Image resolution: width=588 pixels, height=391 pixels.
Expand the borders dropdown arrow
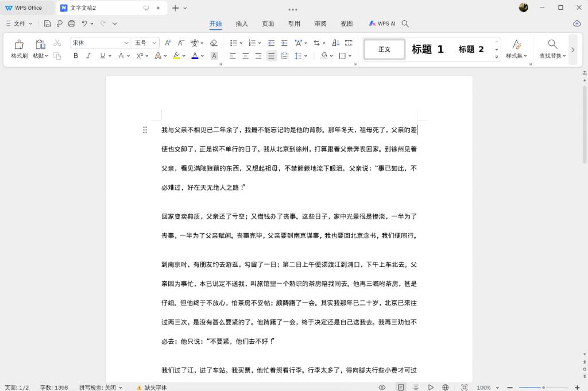pyautogui.click(x=350, y=56)
